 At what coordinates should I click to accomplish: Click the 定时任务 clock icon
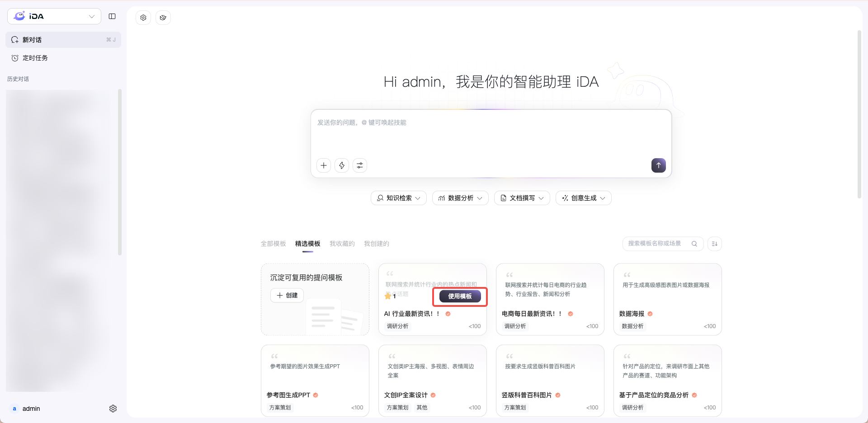(15, 58)
